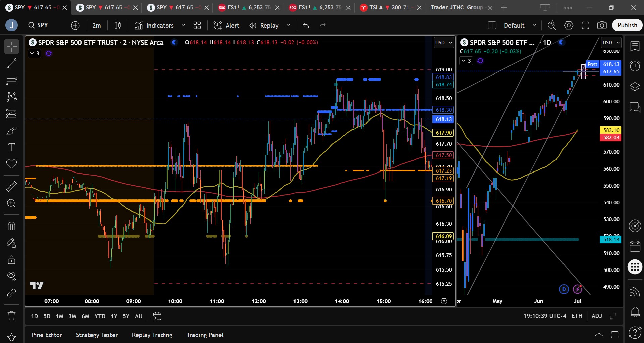644x343 pixels.
Task: Open the chart patterns tool
Action: click(x=11, y=97)
